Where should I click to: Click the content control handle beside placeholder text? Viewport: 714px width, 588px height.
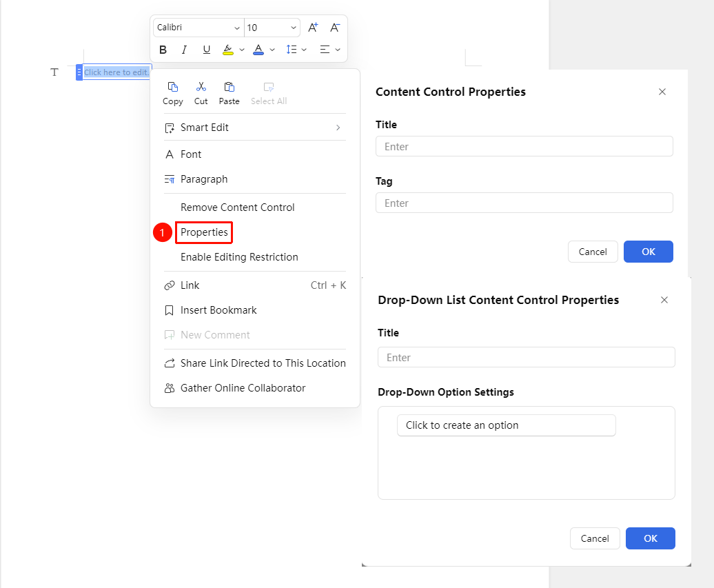point(79,72)
